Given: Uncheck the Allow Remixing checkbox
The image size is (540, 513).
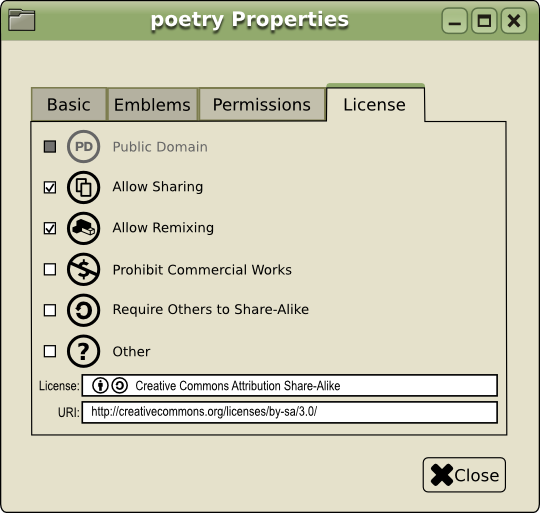Looking at the screenshot, I should (x=50, y=228).
